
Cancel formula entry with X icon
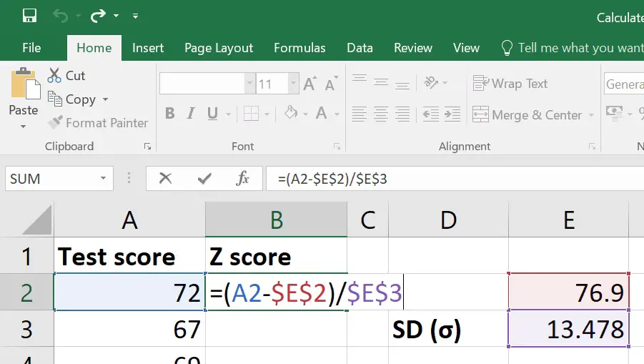[165, 178]
